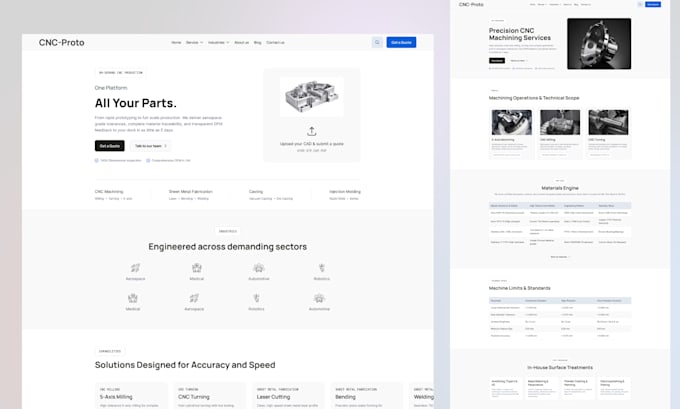Go to Home in the right page nav
Screen dimensions: 680x409
point(533,4)
